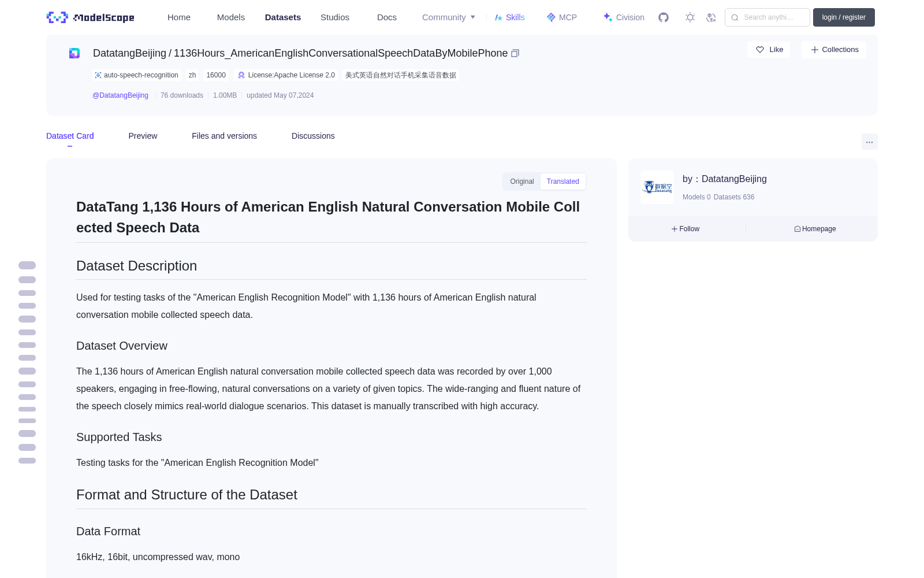
Task: Click the by: DatatangBeijing name in sidebar
Action: [x=725, y=179]
